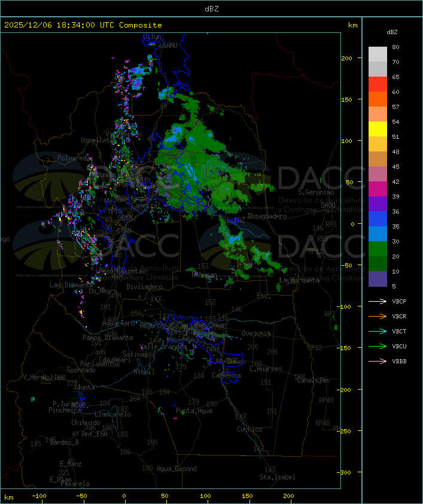Image resolution: width=423 pixels, height=504 pixels.
Task: Choose the light orange 54–57 dBZ swatch
Action: [378, 114]
